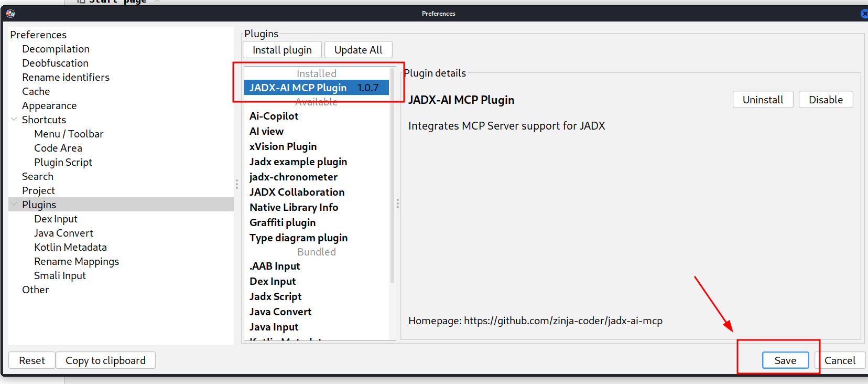Image resolution: width=868 pixels, height=384 pixels.
Task: Save the preferences
Action: pyautogui.click(x=785, y=360)
